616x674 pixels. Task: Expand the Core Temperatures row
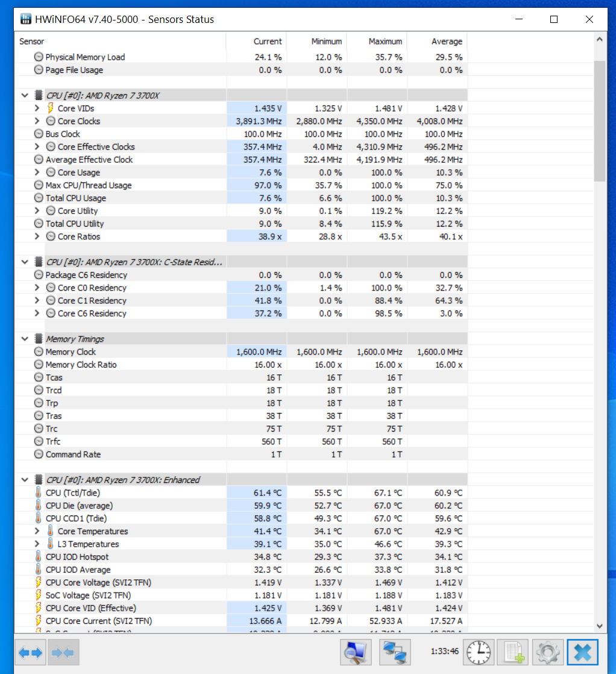click(37, 531)
